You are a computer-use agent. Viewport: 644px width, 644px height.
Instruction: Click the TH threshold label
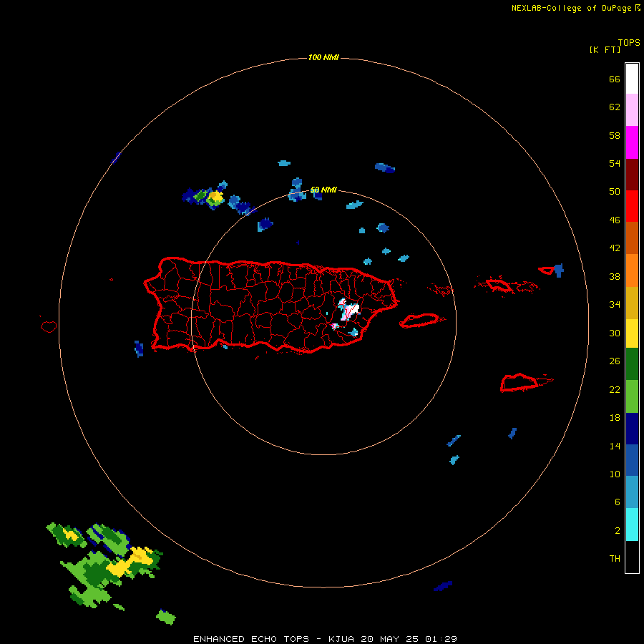tap(615, 559)
